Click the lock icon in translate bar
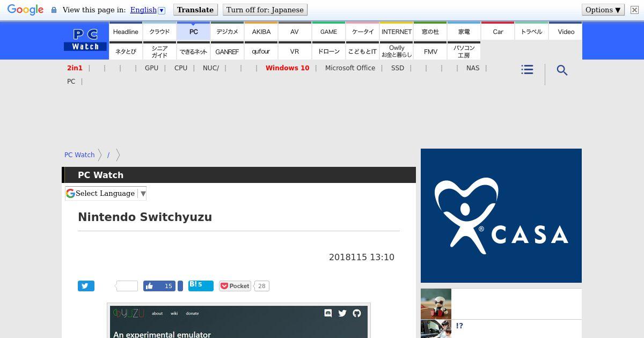644x338 pixels. coord(54,10)
